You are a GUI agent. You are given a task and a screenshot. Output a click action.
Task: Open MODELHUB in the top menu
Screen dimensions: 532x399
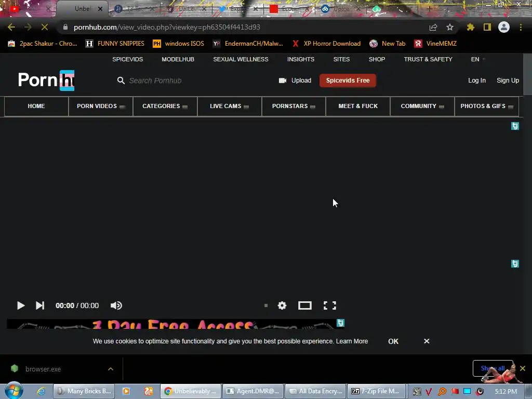click(x=178, y=59)
